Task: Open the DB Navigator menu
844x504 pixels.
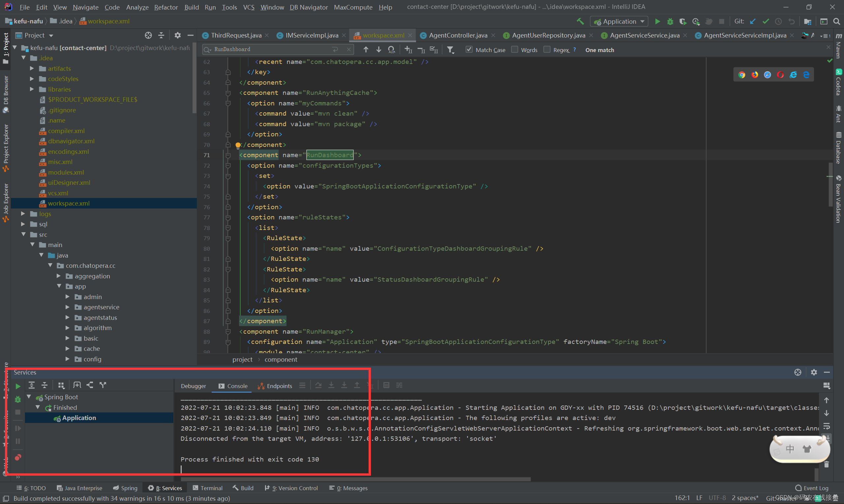Action: pyautogui.click(x=309, y=7)
